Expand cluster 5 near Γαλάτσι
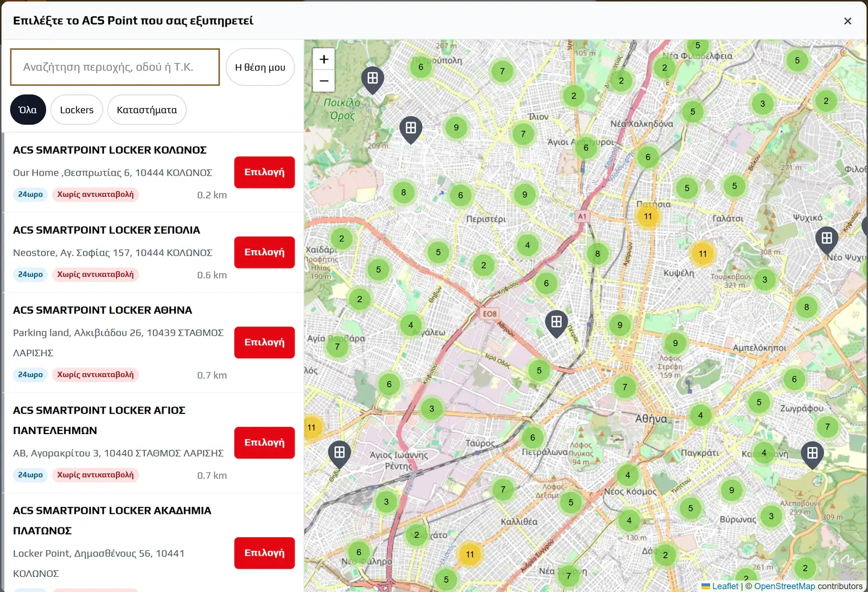The width and height of the screenshot is (868, 592). pyautogui.click(x=735, y=186)
